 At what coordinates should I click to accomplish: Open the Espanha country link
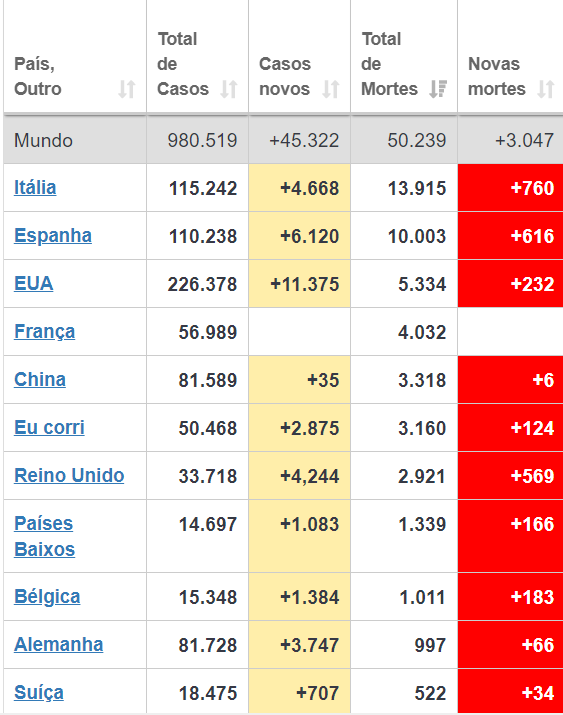point(53,236)
